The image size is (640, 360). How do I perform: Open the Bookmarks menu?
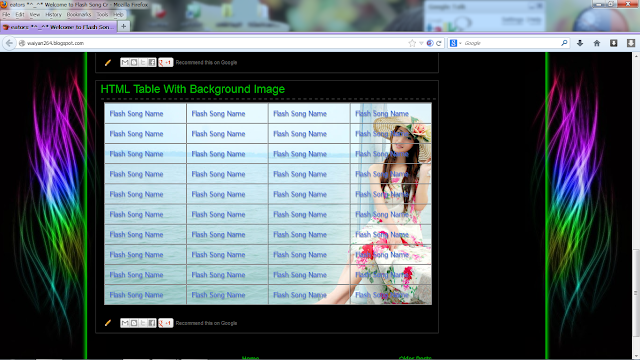pos(79,14)
